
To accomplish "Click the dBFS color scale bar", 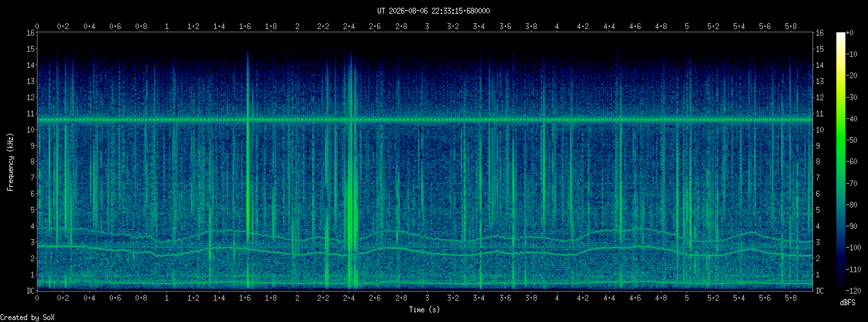I will point(841,161).
